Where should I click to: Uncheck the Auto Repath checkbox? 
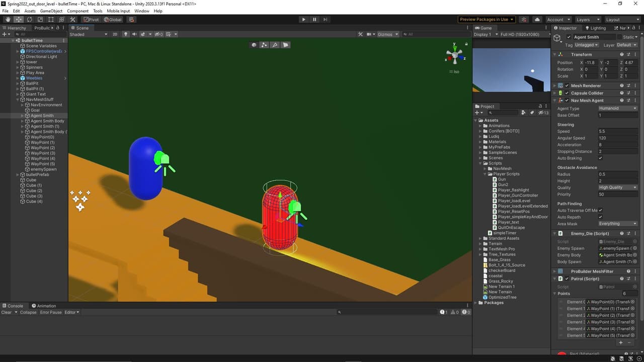click(600, 217)
